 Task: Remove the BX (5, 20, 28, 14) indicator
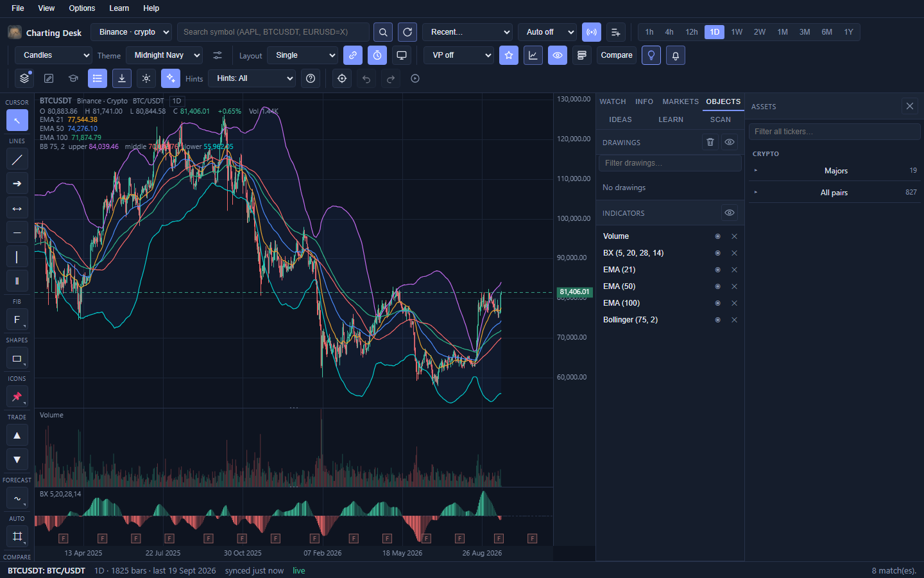pyautogui.click(x=735, y=253)
